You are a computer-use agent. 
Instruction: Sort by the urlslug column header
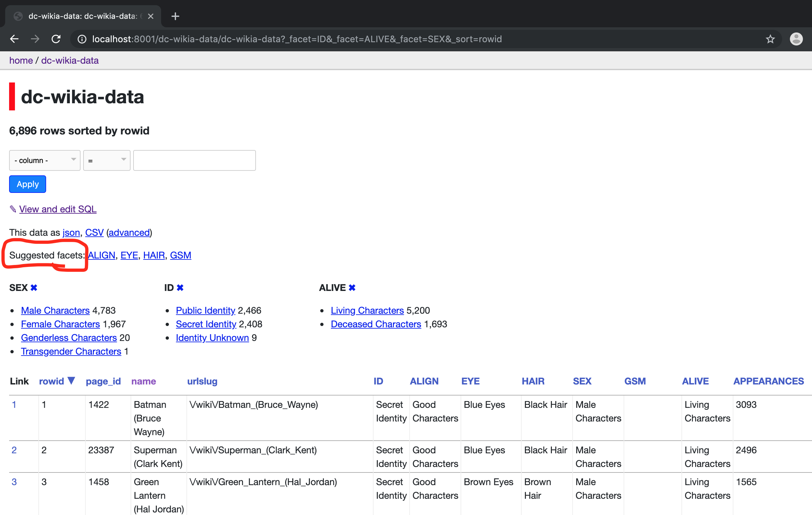(x=202, y=381)
